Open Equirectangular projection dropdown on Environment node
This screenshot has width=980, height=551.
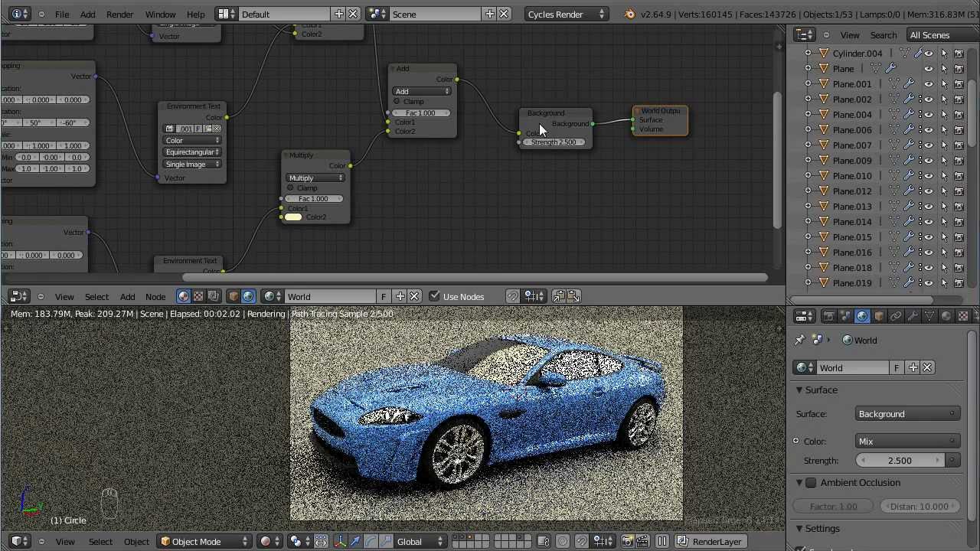point(193,152)
